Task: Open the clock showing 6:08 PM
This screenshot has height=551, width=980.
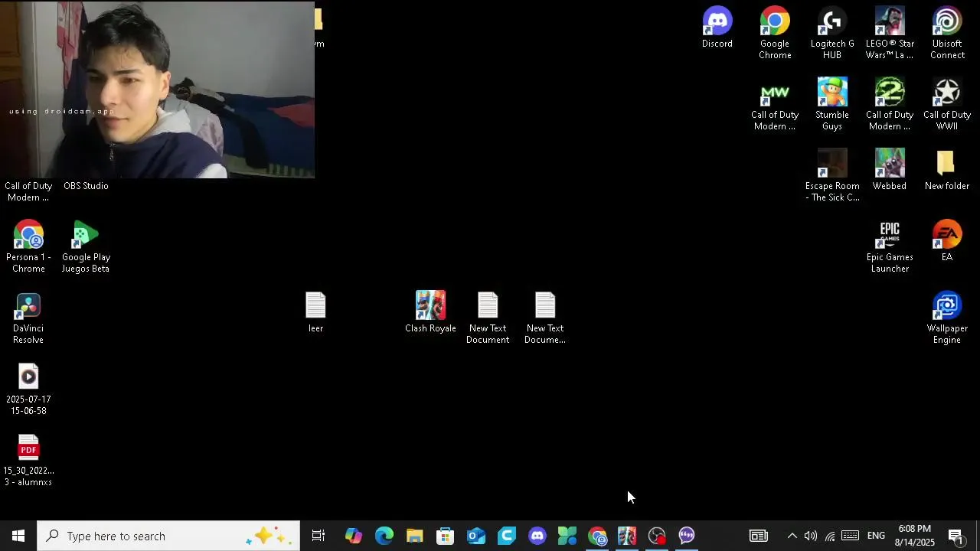Action: point(914,536)
